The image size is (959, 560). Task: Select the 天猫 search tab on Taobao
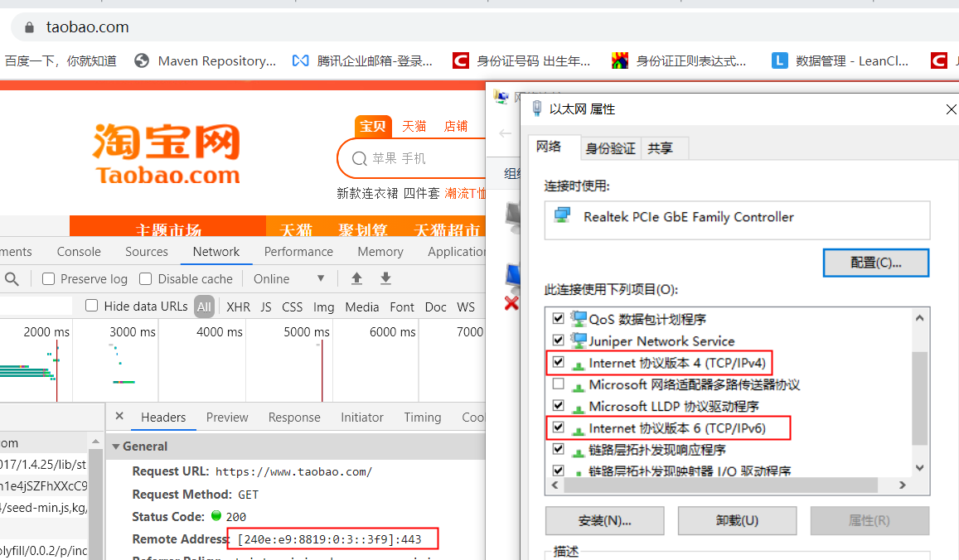coord(414,127)
